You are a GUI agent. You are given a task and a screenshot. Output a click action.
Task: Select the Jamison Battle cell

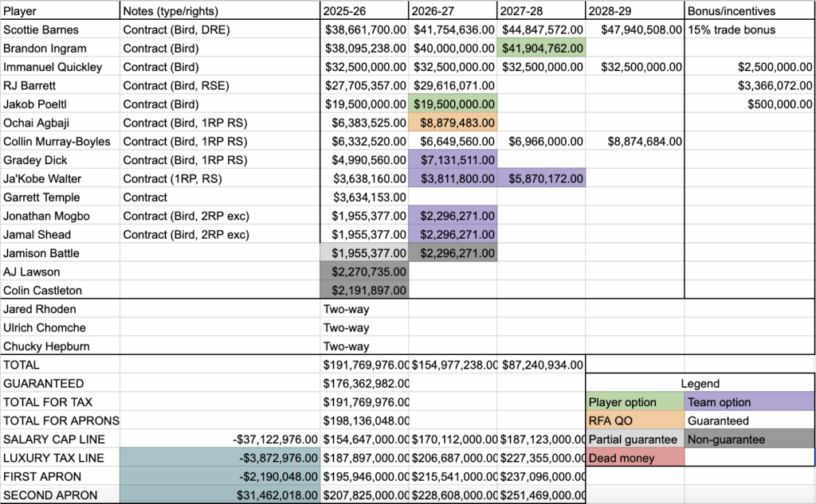[60, 253]
